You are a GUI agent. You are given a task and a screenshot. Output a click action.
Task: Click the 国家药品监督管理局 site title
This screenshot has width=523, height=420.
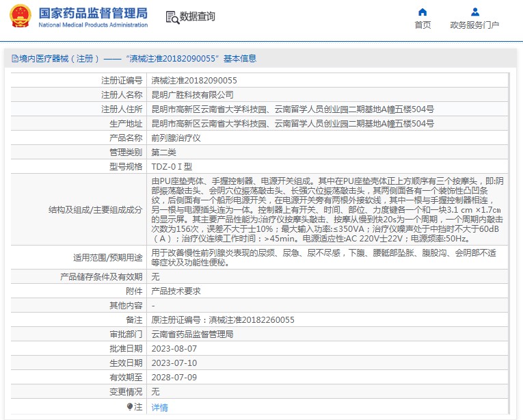pyautogui.click(x=92, y=13)
